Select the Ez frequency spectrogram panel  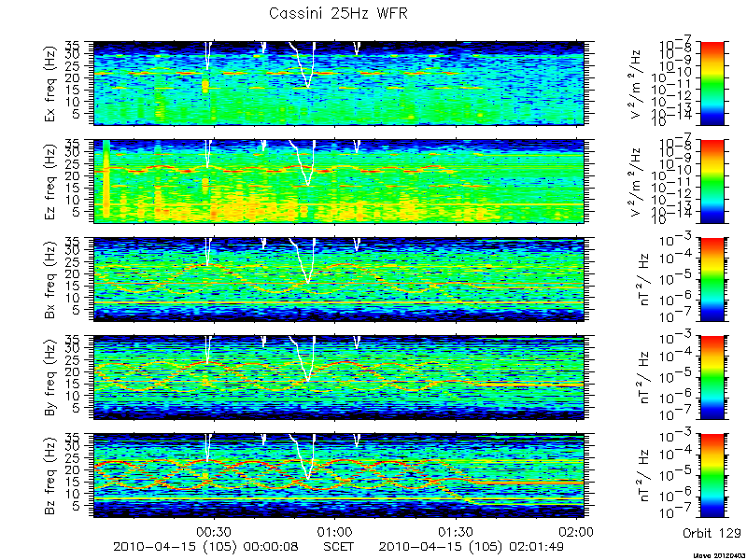point(339,181)
